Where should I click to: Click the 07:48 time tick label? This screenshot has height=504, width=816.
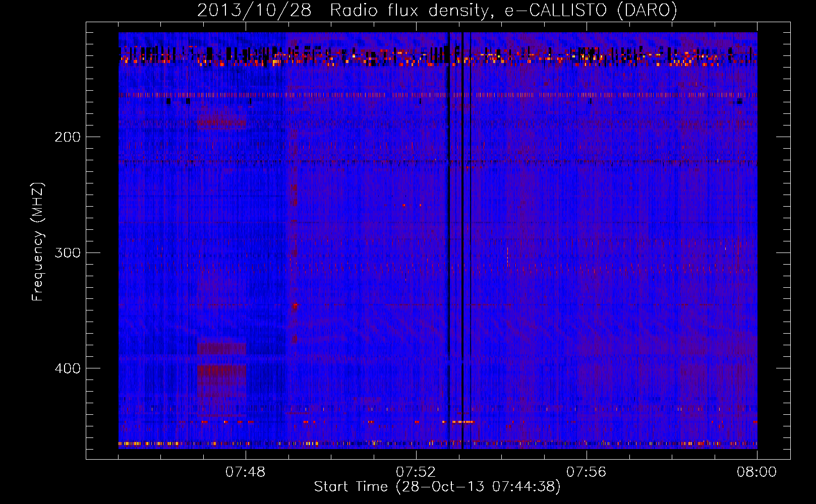point(246,472)
